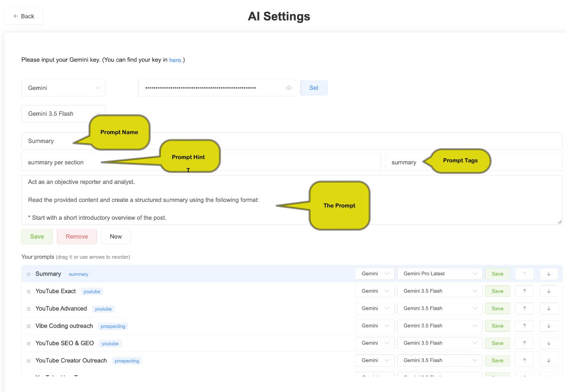Save model choice on YouTube Advanced row
The image size is (565, 392).
498,309
